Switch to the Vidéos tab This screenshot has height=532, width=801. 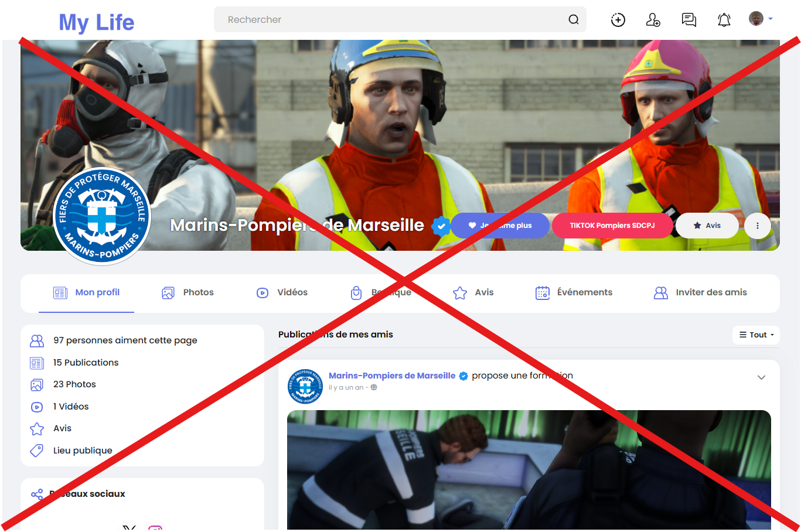point(282,292)
